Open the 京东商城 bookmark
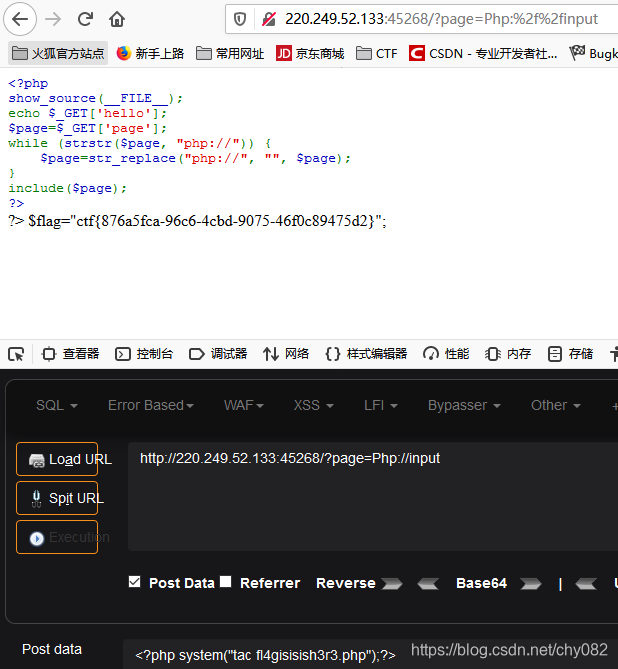Image resolution: width=618 pixels, height=669 pixels. click(x=310, y=53)
